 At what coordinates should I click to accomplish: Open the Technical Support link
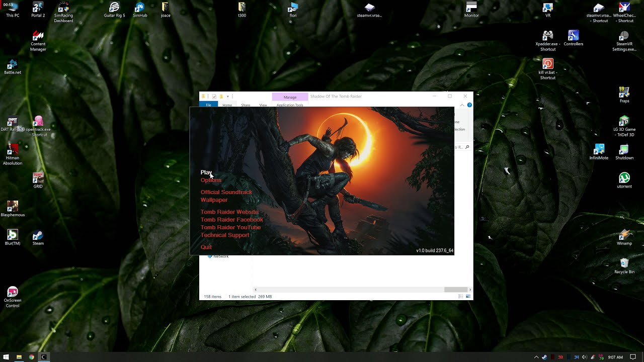(225, 235)
